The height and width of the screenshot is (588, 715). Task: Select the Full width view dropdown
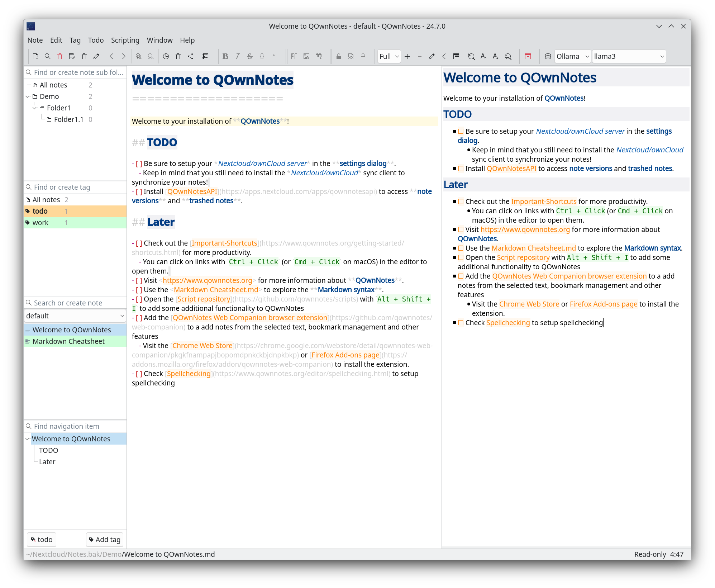pos(387,56)
